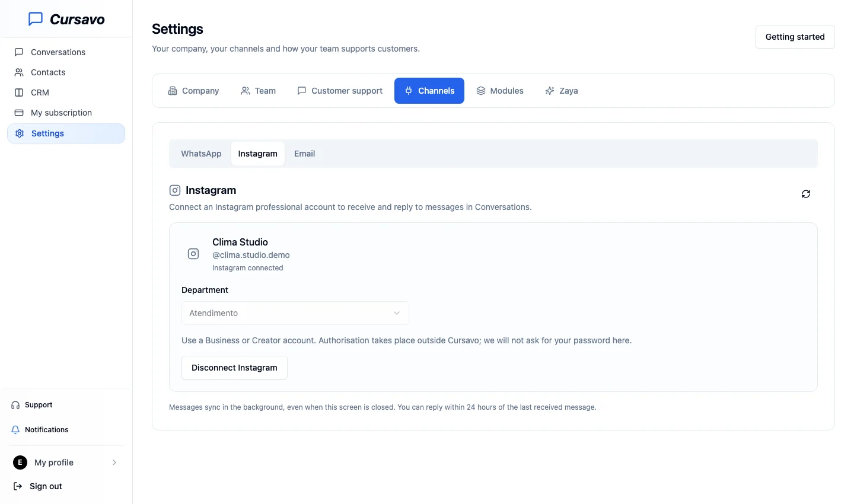This screenshot has height=504, width=854.
Task: Click the CRM columns icon
Action: coord(19,92)
